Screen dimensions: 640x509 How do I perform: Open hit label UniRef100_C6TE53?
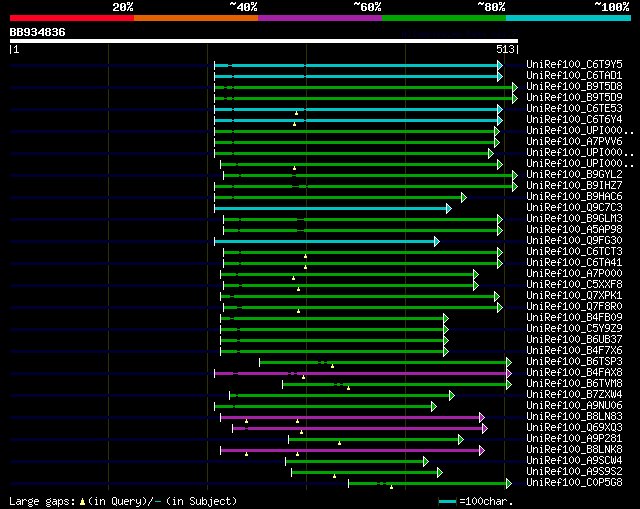pos(574,108)
